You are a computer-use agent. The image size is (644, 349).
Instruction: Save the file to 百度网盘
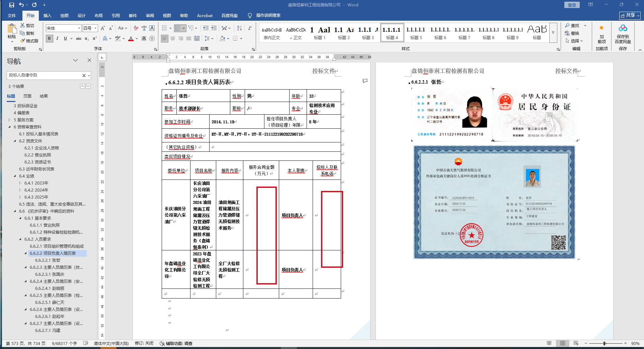coord(623,34)
